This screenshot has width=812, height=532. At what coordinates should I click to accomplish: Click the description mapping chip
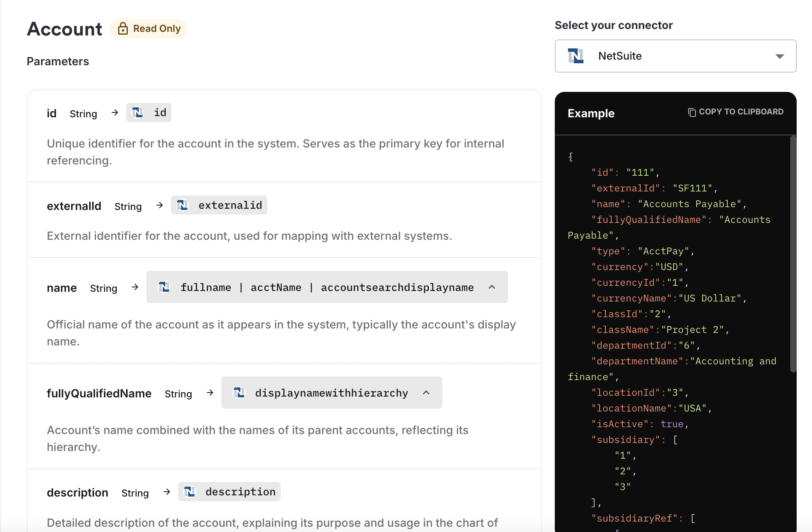[229, 492]
